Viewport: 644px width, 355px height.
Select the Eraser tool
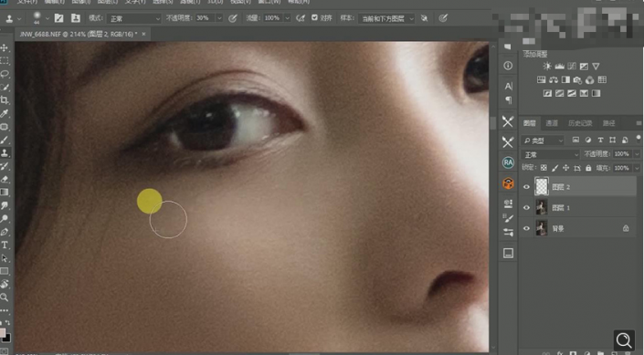5,179
